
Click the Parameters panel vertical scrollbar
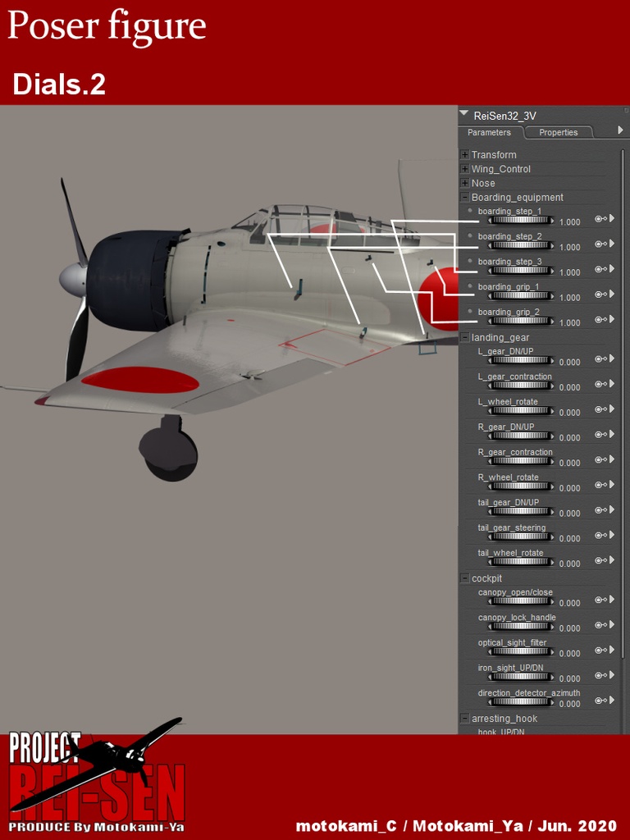point(622,402)
